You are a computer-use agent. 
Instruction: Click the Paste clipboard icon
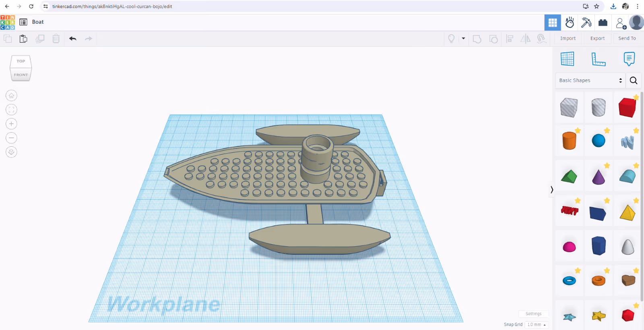pyautogui.click(x=23, y=39)
